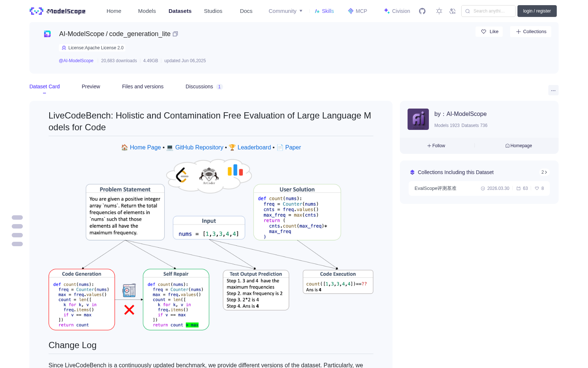
Task: Click the AI-ModelScope breadcrumb in title
Action: 82,34
